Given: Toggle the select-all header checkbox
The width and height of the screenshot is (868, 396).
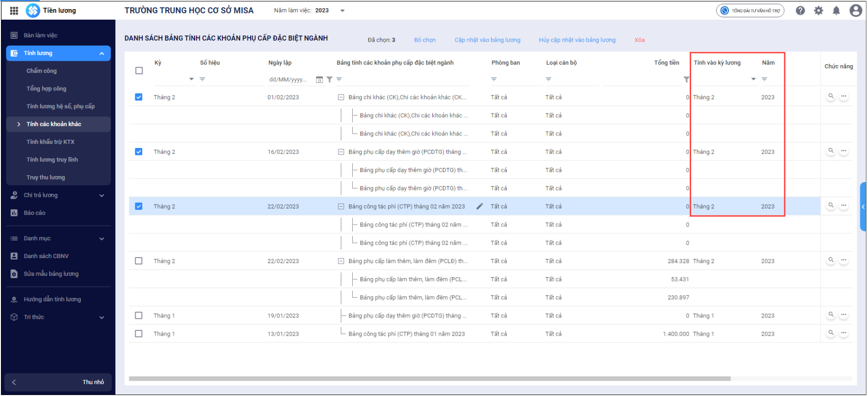Looking at the screenshot, I should (x=139, y=71).
